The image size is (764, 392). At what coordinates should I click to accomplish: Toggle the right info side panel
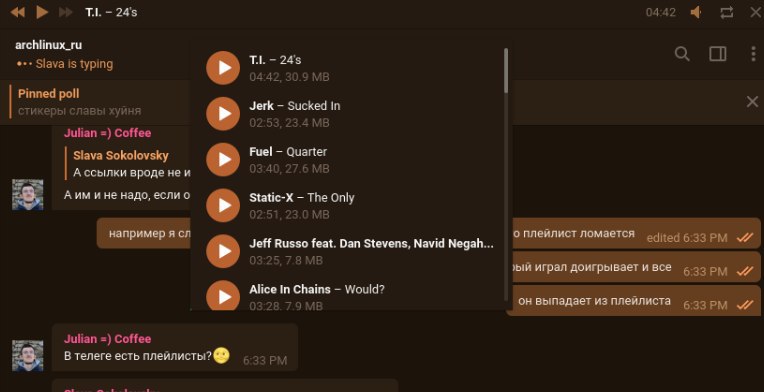pyautogui.click(x=718, y=54)
